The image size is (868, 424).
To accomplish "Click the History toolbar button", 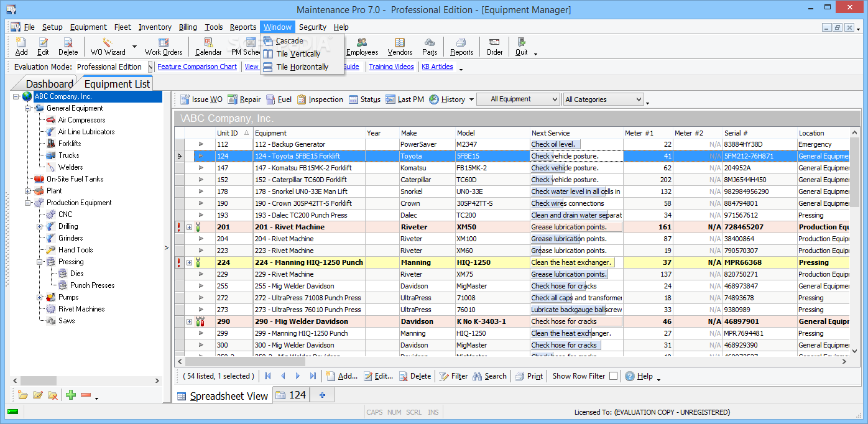I will 447,99.
